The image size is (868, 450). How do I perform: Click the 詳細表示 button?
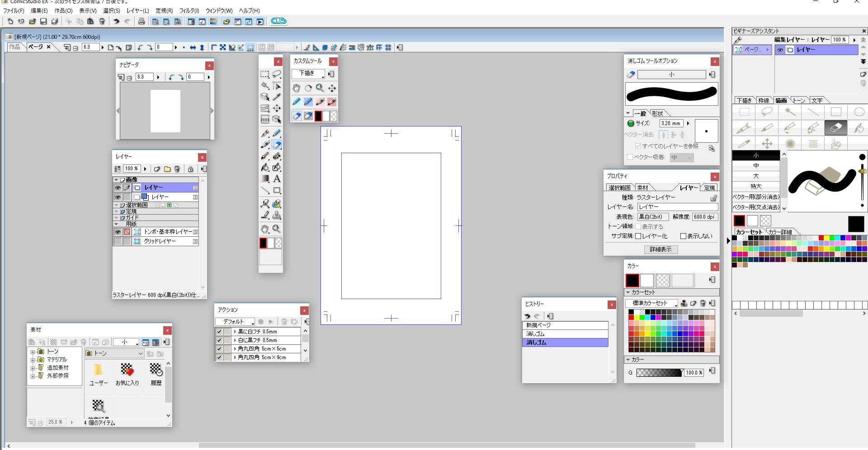click(x=660, y=249)
